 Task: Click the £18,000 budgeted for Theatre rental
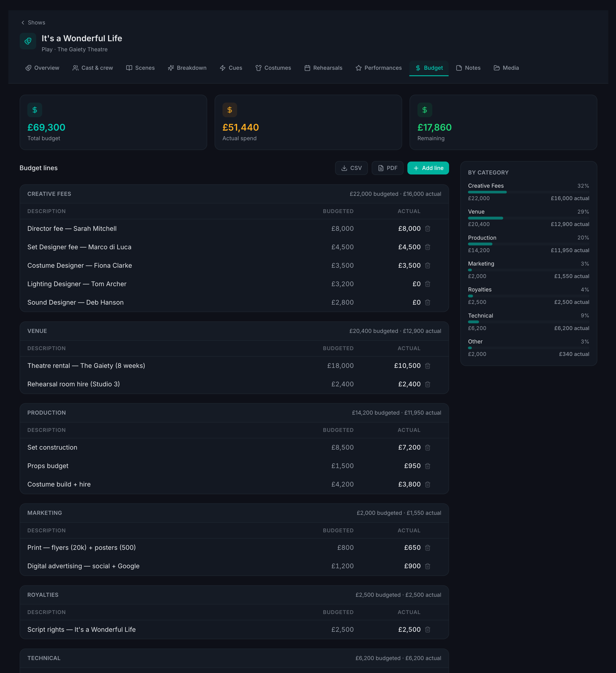pos(341,366)
